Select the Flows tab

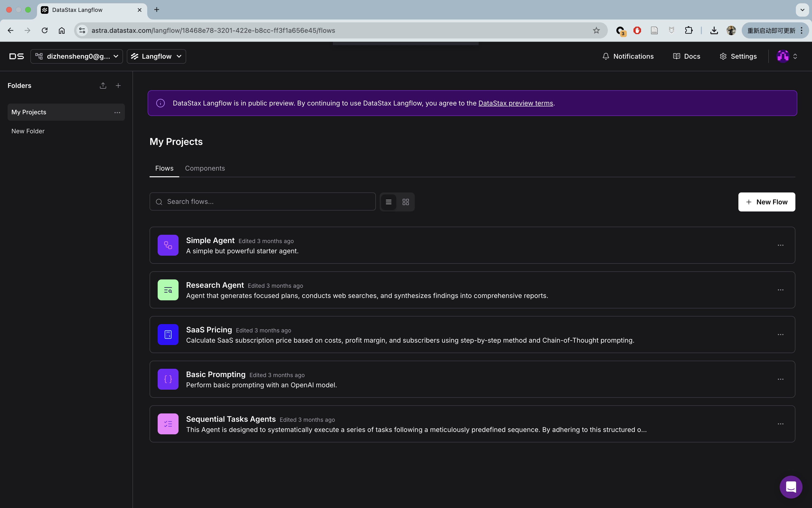164,168
